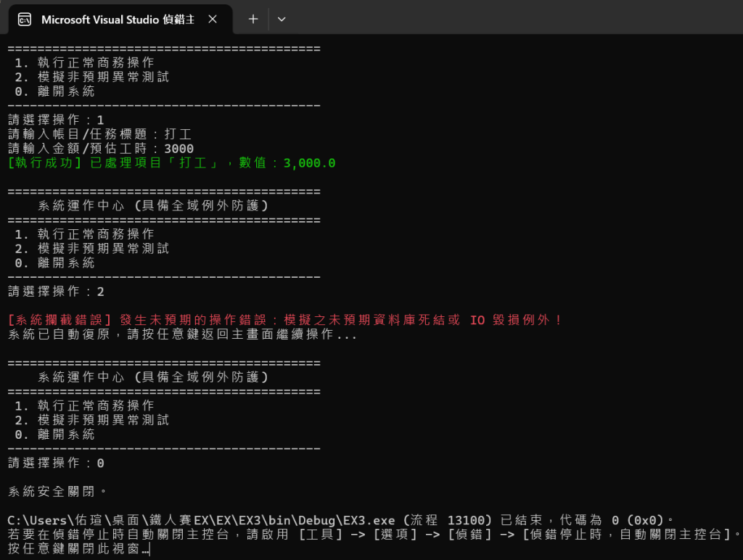Click the "請輸入帳目/任務標題：打工" line
Screen dimensions: 743x560
[x=99, y=134]
